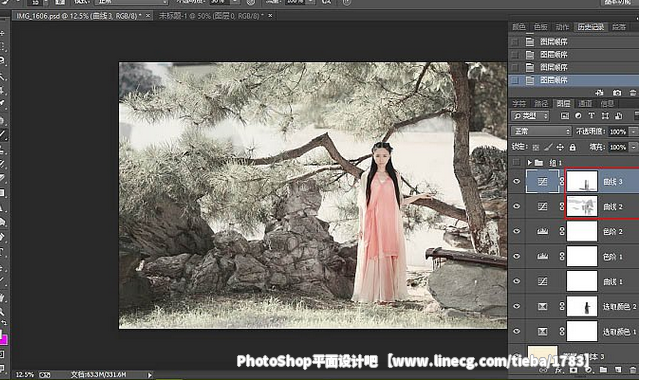Screen dimensions: 645x380
Task: Lock all padlock icon
Action: (572, 147)
